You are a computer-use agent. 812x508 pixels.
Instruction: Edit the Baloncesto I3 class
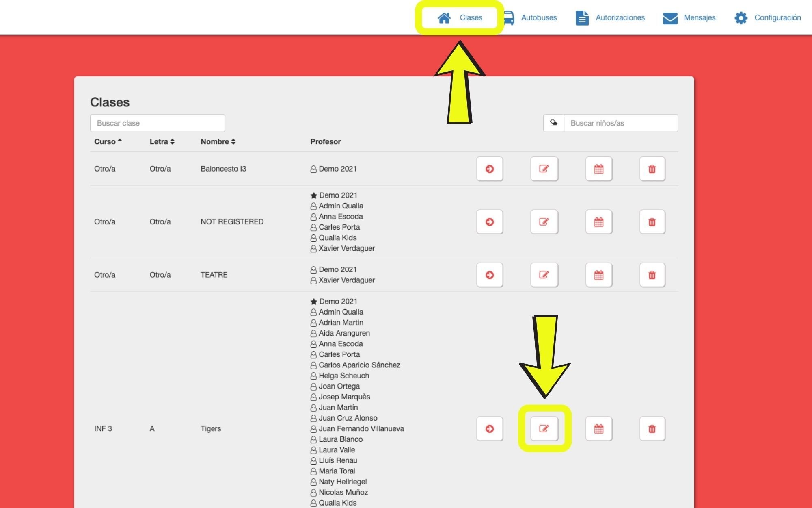tap(544, 169)
